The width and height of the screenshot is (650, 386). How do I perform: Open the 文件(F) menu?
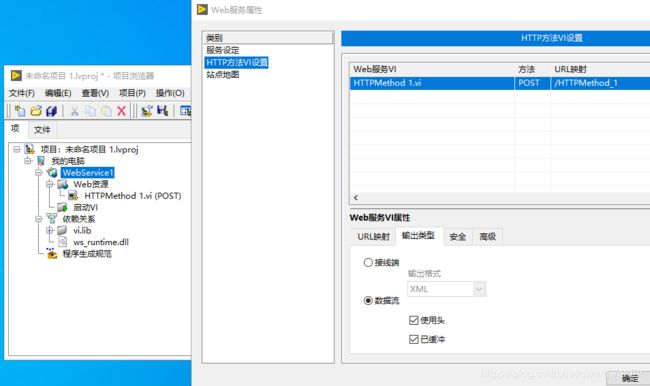(22, 93)
